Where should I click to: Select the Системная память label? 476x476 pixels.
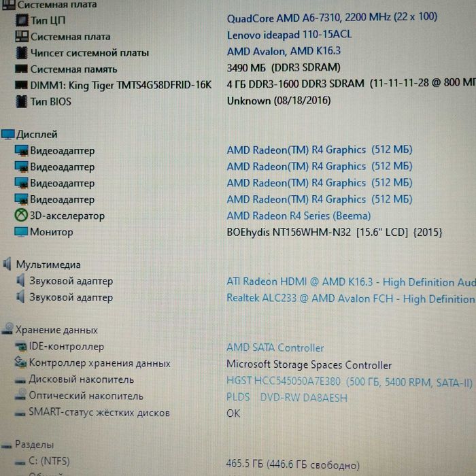point(73,69)
